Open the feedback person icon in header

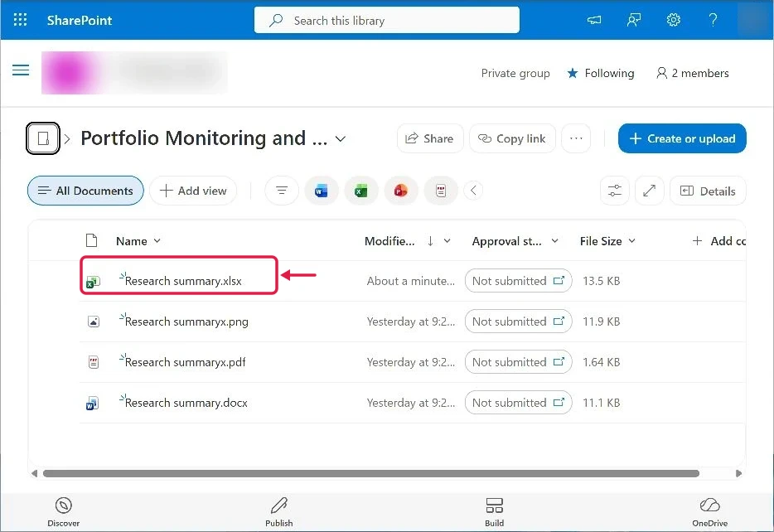(634, 20)
